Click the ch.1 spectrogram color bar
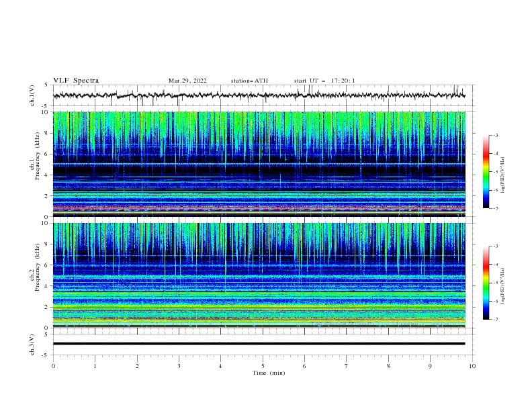The height and width of the screenshot is (411, 532). [x=486, y=172]
